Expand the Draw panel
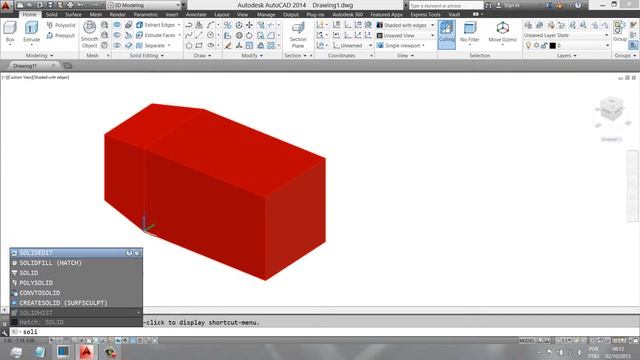The image size is (640, 360). pyautogui.click(x=202, y=55)
